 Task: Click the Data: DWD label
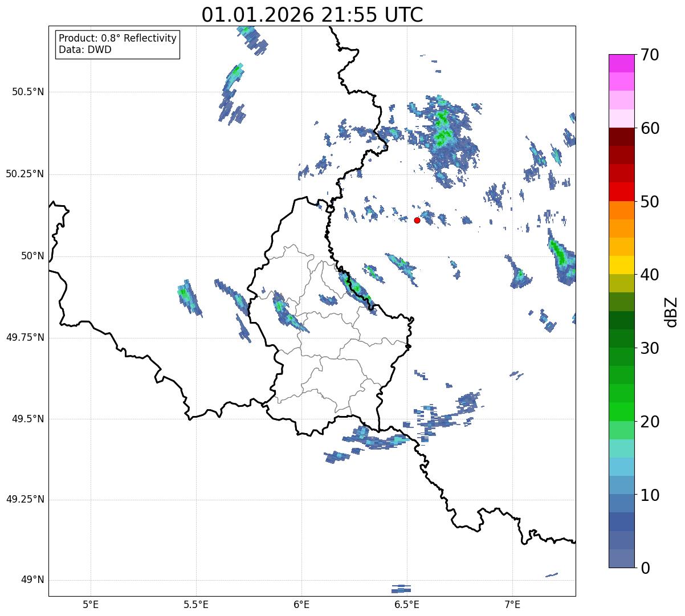coord(85,50)
